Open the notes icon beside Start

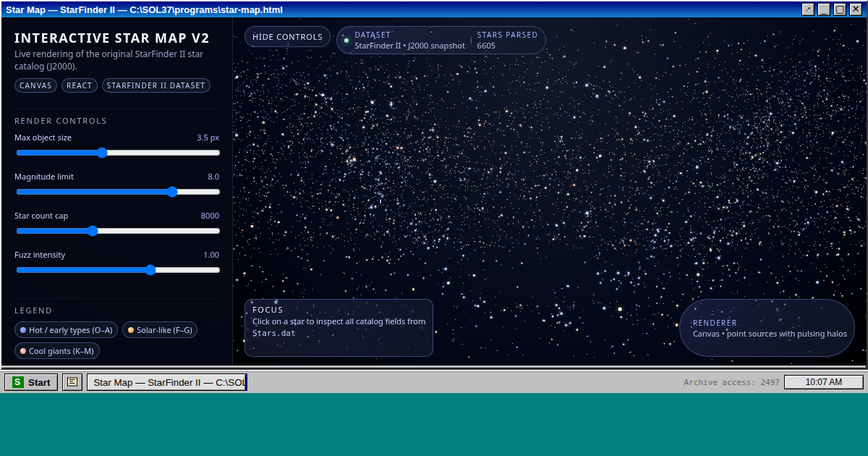point(72,382)
